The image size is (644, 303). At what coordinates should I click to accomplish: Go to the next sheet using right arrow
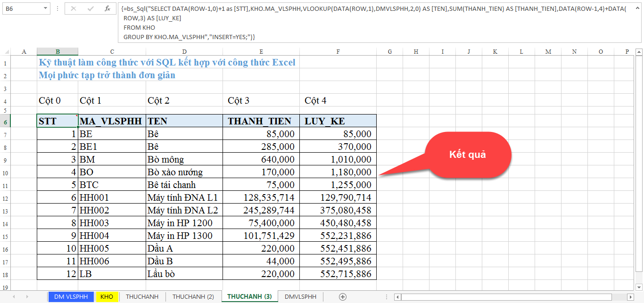click(27, 296)
